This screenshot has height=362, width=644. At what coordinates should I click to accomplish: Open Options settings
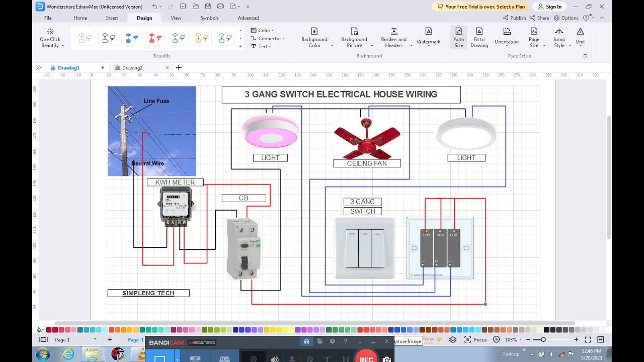pyautogui.click(x=567, y=18)
